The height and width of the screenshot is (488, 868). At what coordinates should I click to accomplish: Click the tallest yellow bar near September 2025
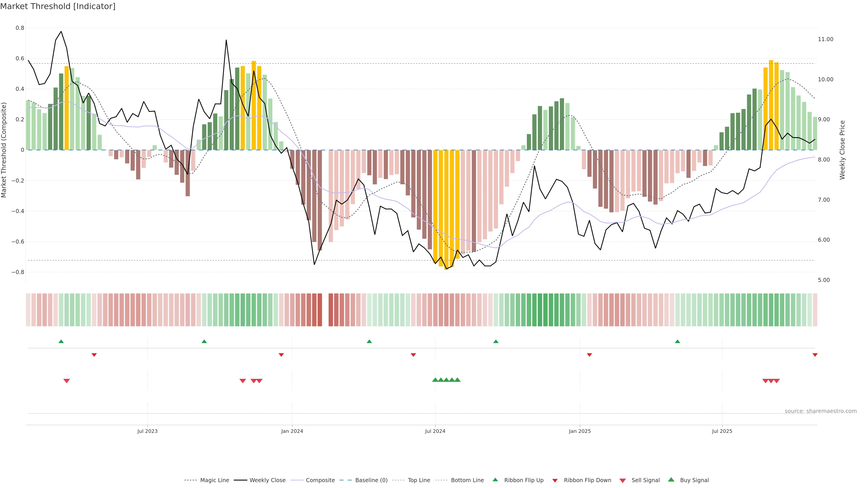(x=771, y=104)
